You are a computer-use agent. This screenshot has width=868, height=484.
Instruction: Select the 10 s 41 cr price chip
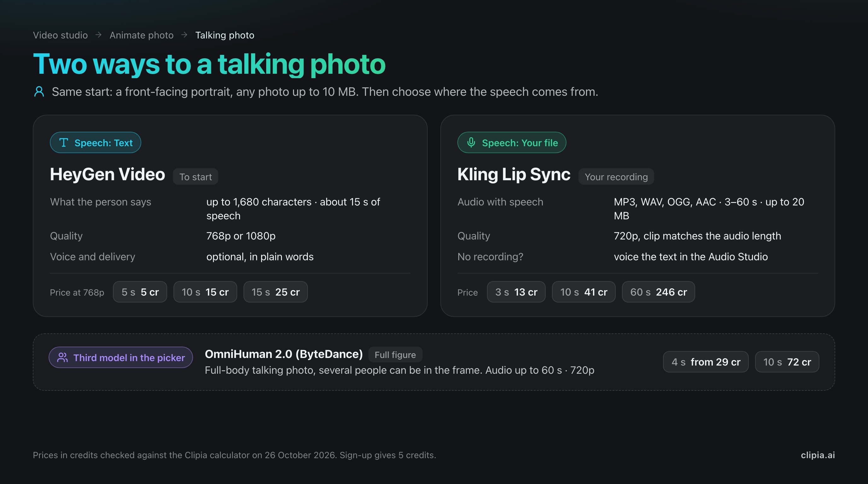(584, 292)
